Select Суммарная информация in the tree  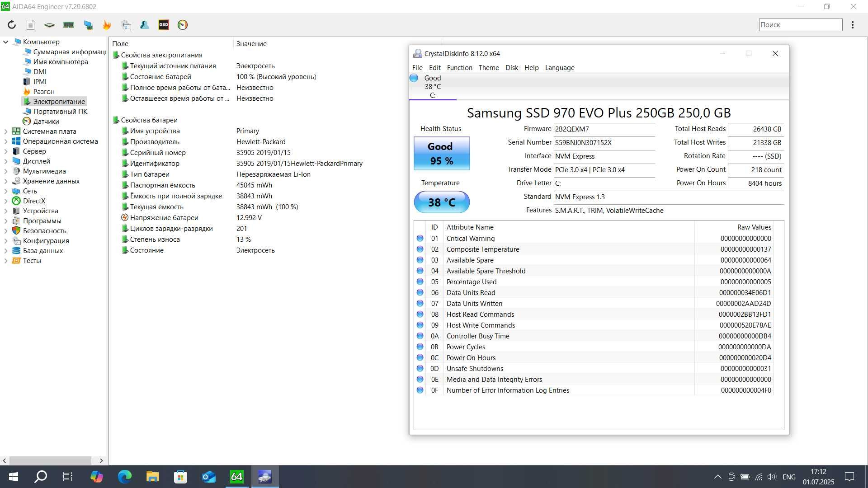click(69, 52)
